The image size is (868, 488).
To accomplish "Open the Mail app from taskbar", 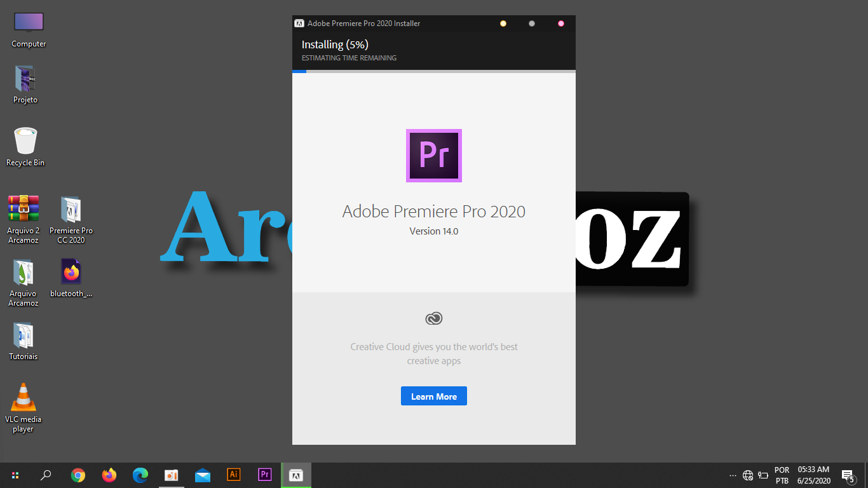I will 203,475.
